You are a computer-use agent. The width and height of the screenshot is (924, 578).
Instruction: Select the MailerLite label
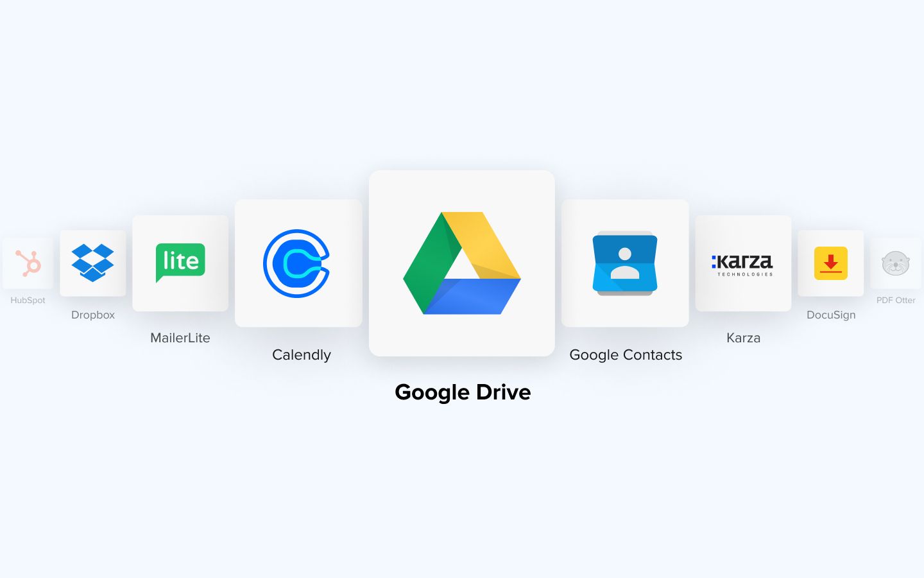coord(180,338)
